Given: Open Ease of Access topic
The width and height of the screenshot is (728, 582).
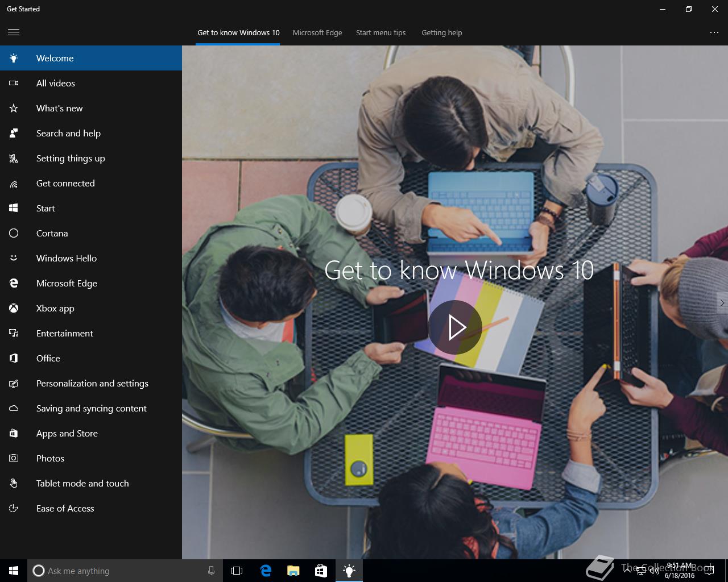Looking at the screenshot, I should (91, 508).
